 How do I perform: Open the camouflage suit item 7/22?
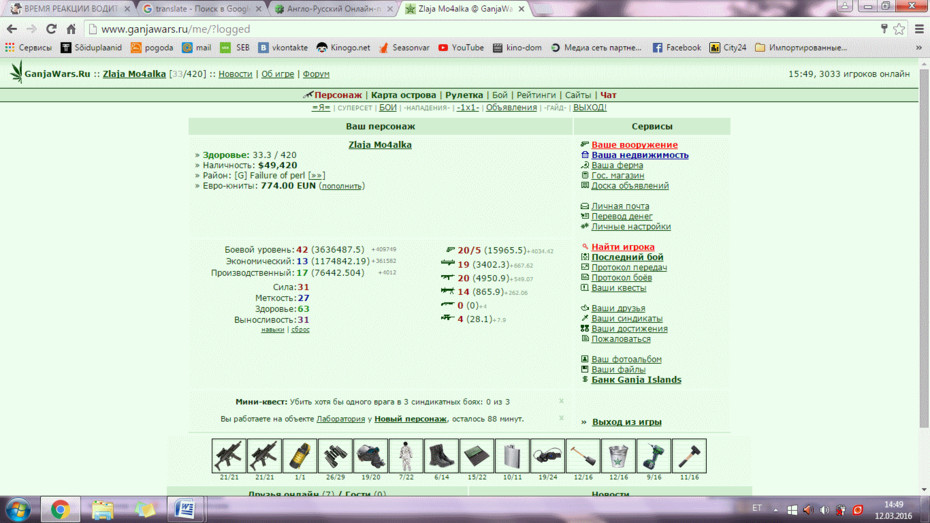(406, 455)
